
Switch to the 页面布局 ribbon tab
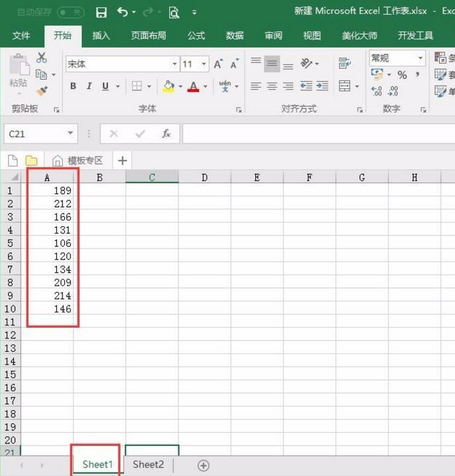[149, 36]
